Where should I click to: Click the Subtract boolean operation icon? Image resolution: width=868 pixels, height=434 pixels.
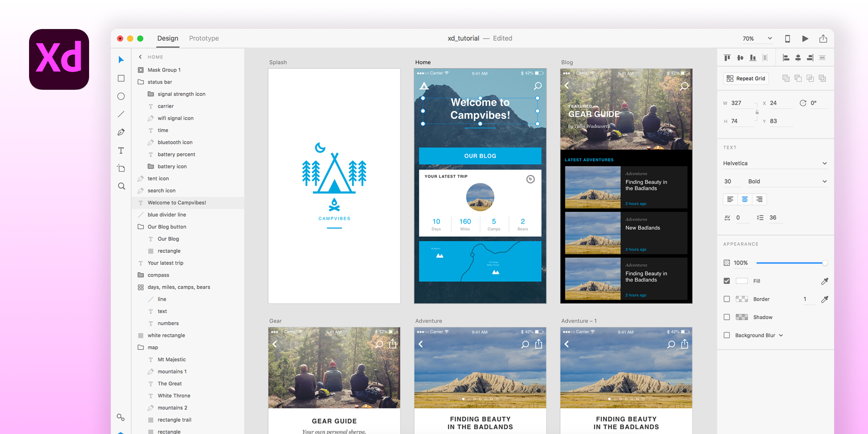[798, 78]
